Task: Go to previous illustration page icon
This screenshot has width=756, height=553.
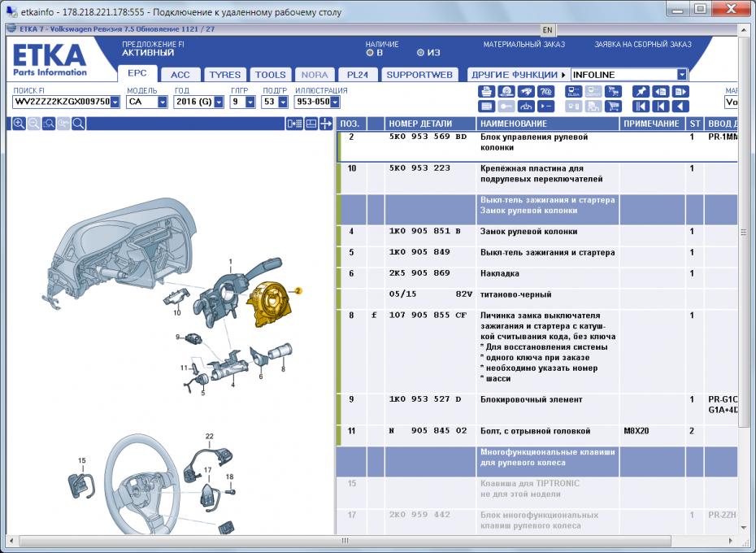Action: tap(660, 92)
